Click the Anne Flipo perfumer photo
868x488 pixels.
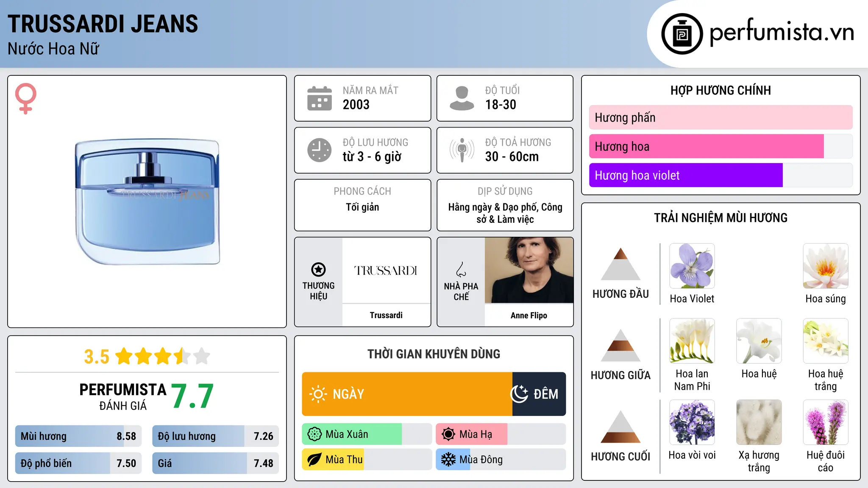[x=529, y=270]
